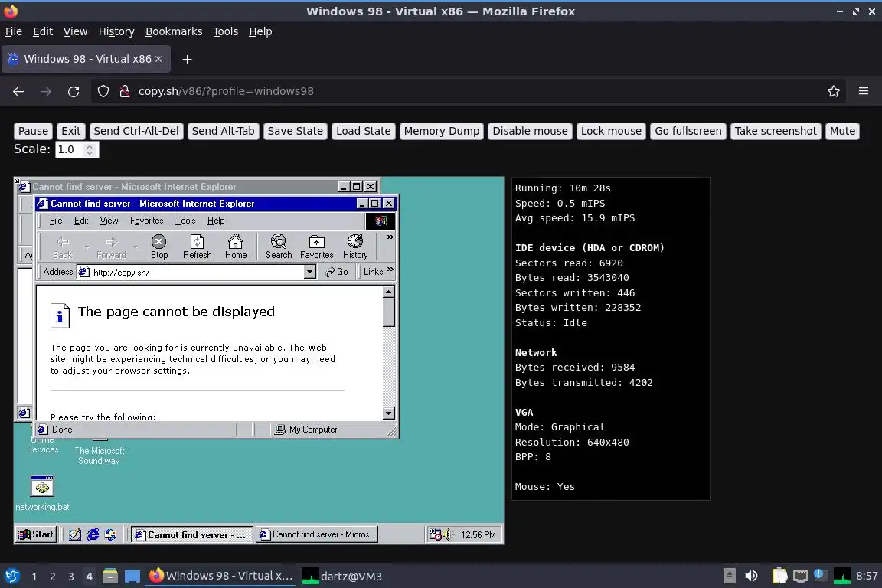The height and width of the screenshot is (588, 882).
Task: Open the Firefox hamburger menu
Action: [864, 91]
